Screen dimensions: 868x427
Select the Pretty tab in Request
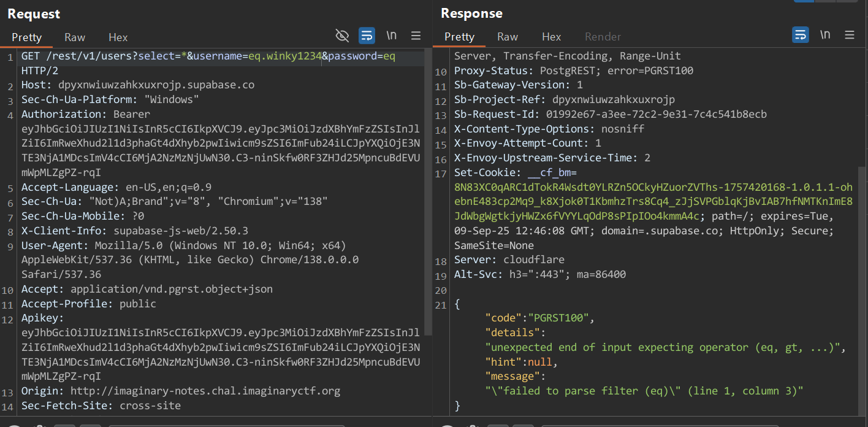click(26, 37)
